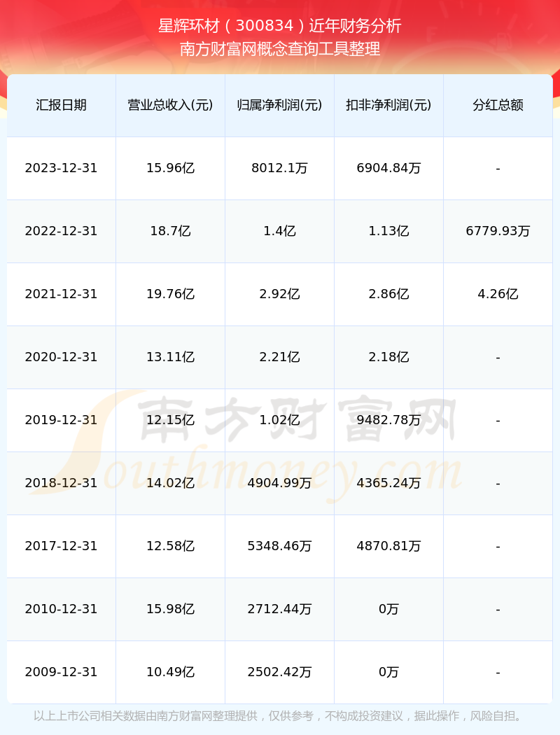Click the title 星辉环材（300834）近年财务分析

[x=280, y=26]
